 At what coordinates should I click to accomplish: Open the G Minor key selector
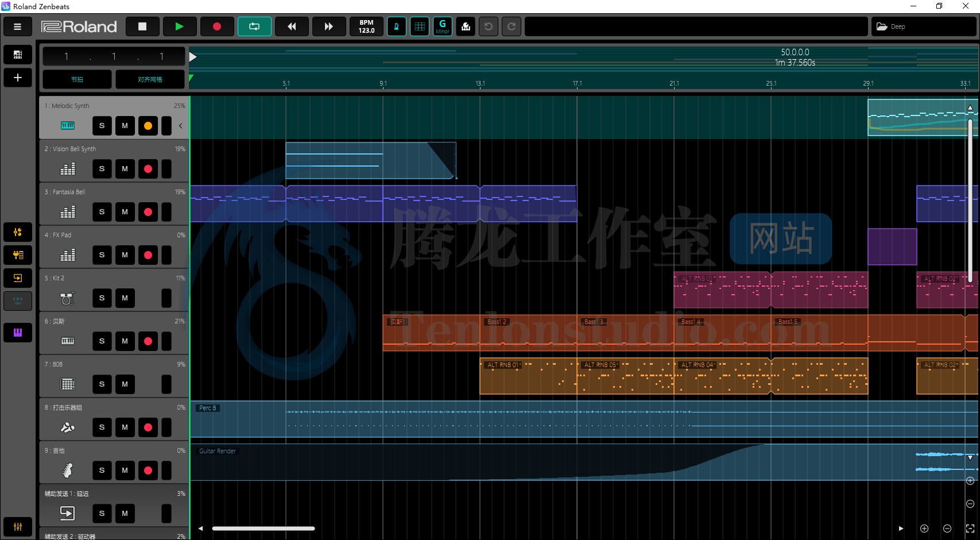click(x=442, y=26)
